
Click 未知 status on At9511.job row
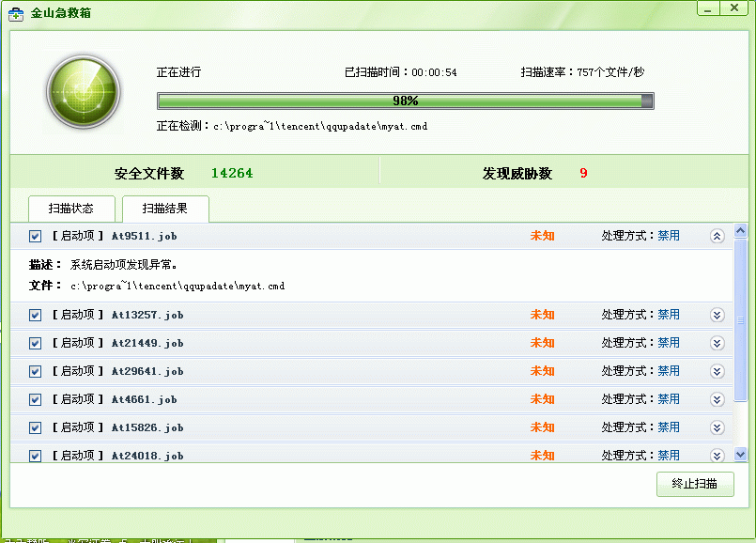tap(543, 236)
